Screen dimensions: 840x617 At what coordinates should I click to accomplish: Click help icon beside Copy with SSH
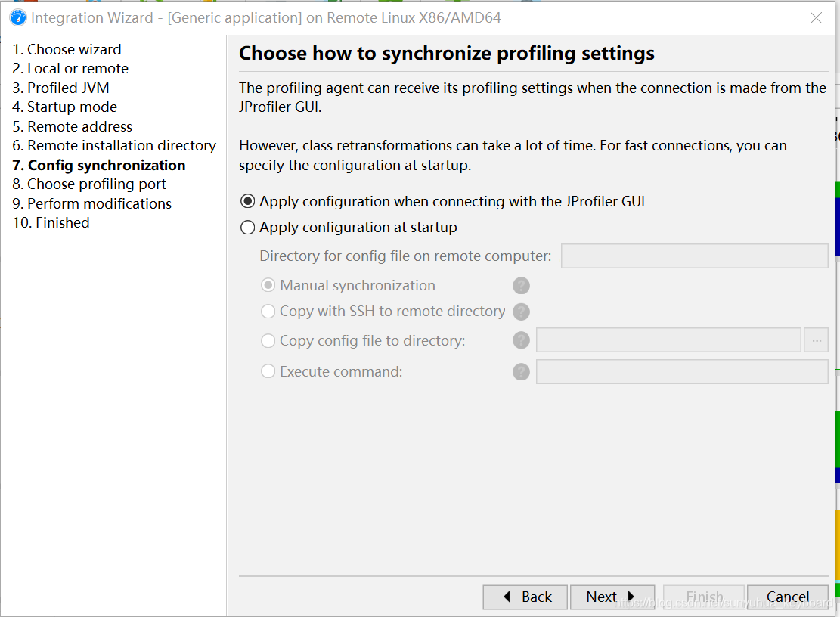[521, 312]
